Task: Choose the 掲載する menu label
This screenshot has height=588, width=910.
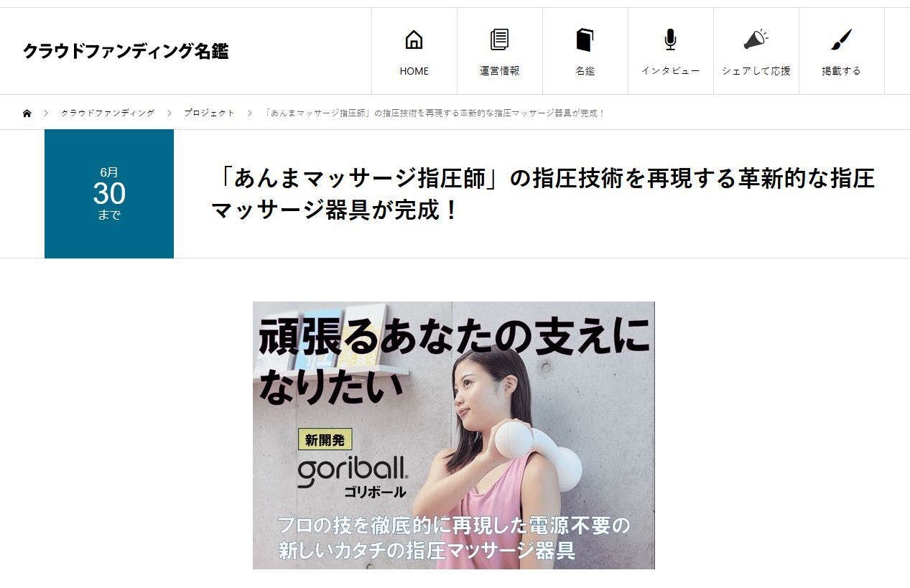Action: coord(841,71)
